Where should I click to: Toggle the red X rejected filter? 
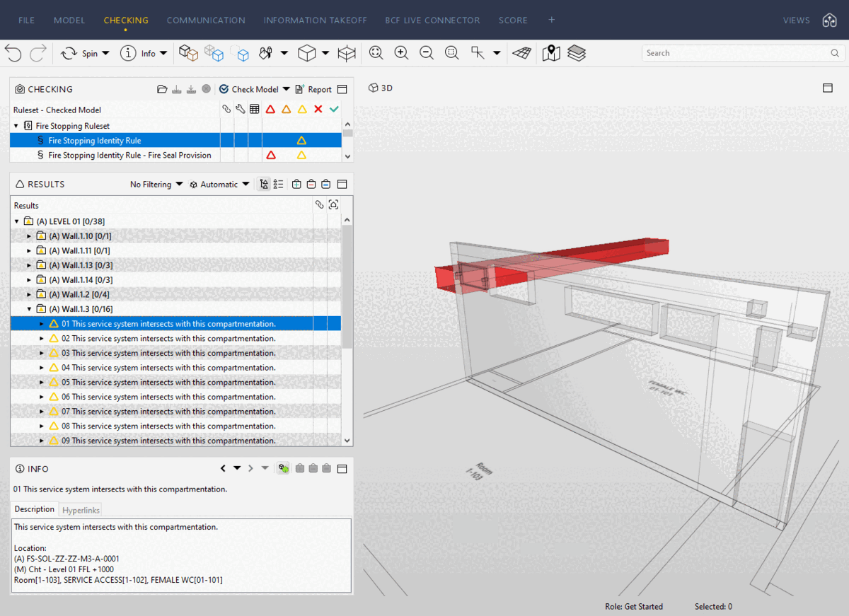pyautogui.click(x=318, y=110)
